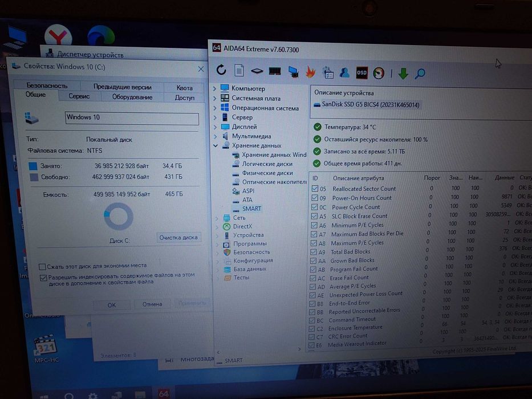Image resolution: width=532 pixels, height=399 pixels.
Task: Switch to the Безопасность tab
Action: (x=47, y=85)
